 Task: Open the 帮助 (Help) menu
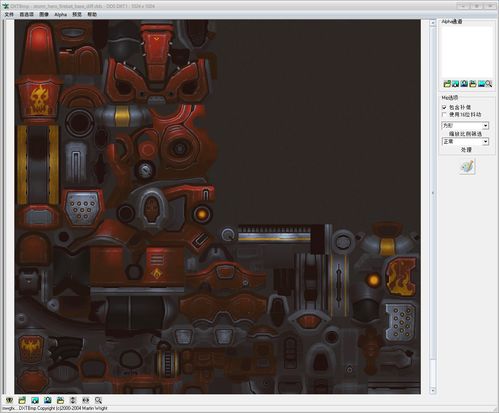[92, 14]
